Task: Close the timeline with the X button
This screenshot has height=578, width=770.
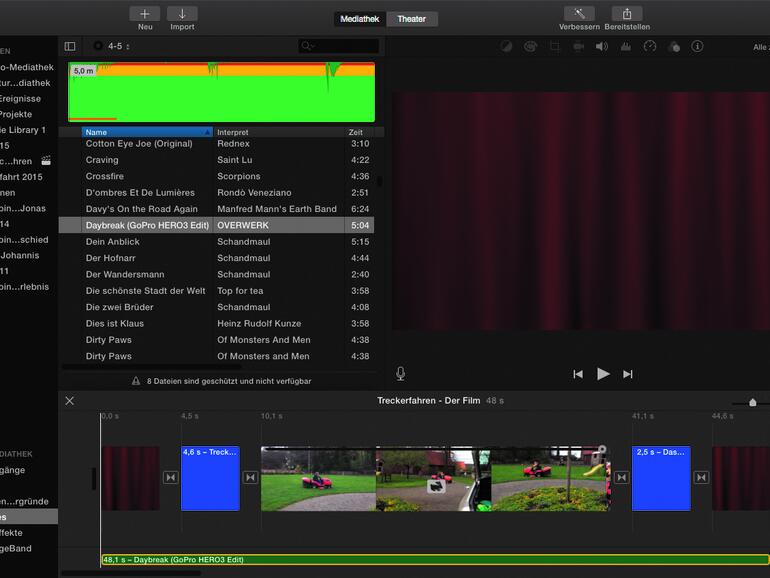Action: tap(70, 401)
